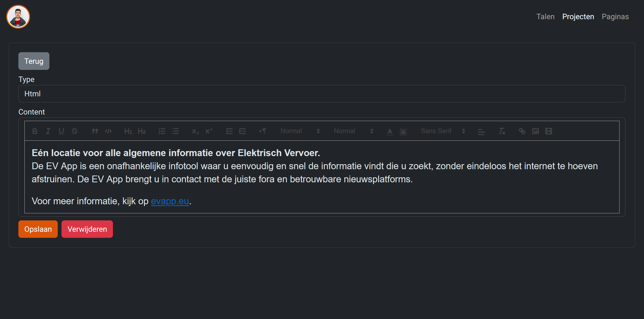644x319 pixels.
Task: Apply italic formatting
Action: click(48, 131)
